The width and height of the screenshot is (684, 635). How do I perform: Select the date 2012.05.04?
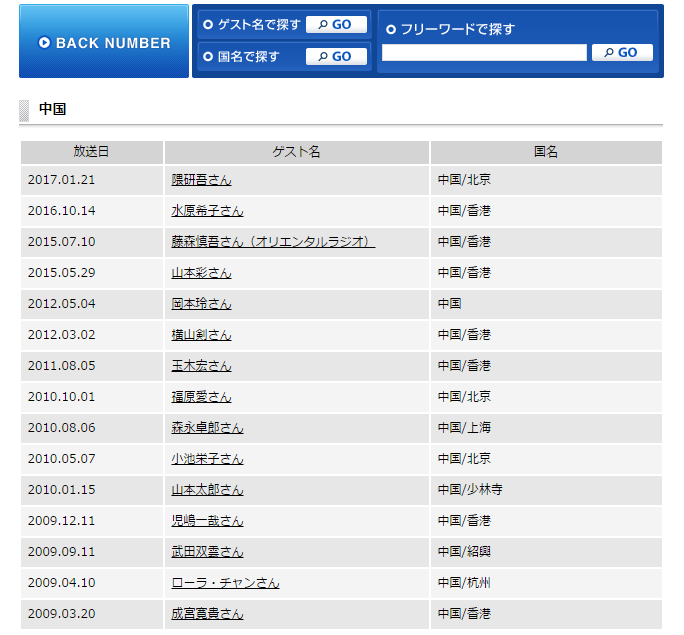click(x=62, y=304)
